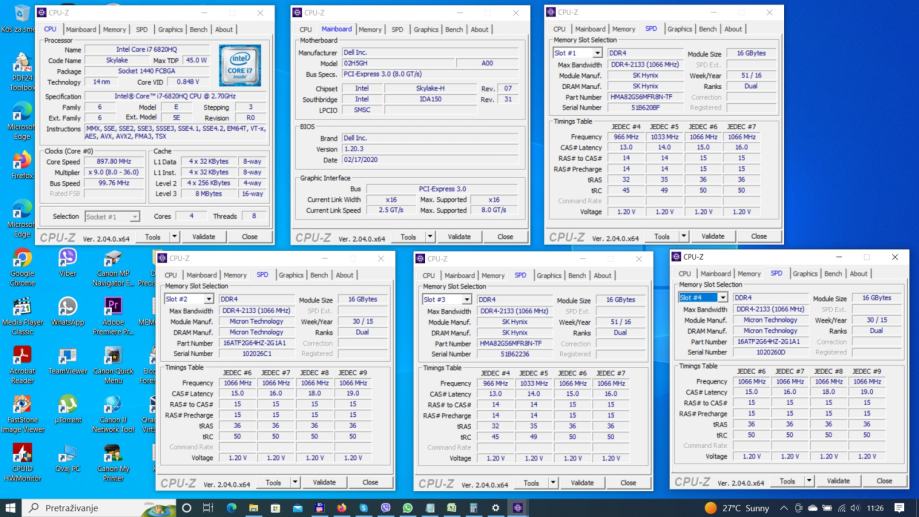The image size is (919, 517).
Task: Open WhatsApp desktop shortcut
Action: tap(67, 312)
